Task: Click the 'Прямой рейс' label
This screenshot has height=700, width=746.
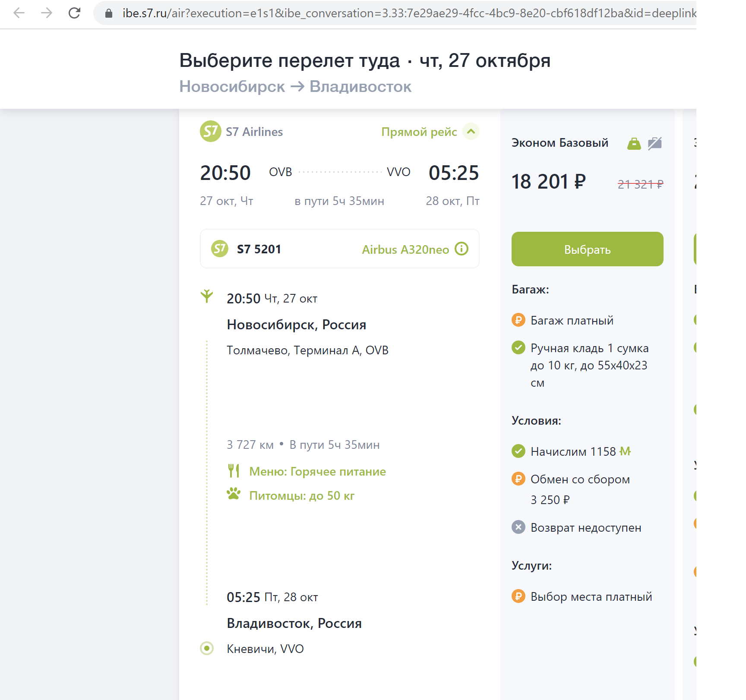Action: pyautogui.click(x=419, y=132)
